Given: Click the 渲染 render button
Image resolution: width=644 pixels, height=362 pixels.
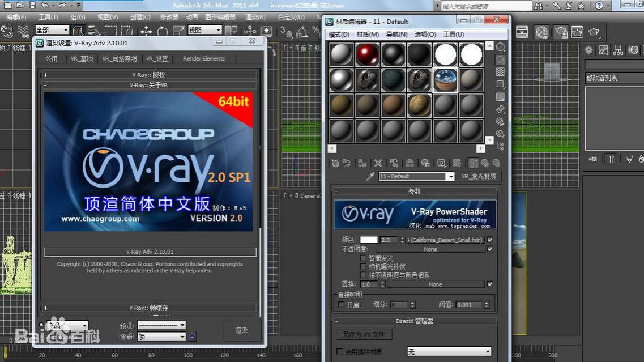Looking at the screenshot, I should click(x=241, y=330).
